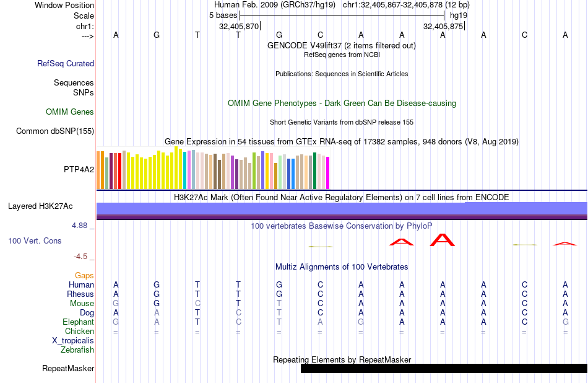Select the Rhesus alignment row label
Image resolution: width=588 pixels, height=383 pixels.
click(80, 294)
